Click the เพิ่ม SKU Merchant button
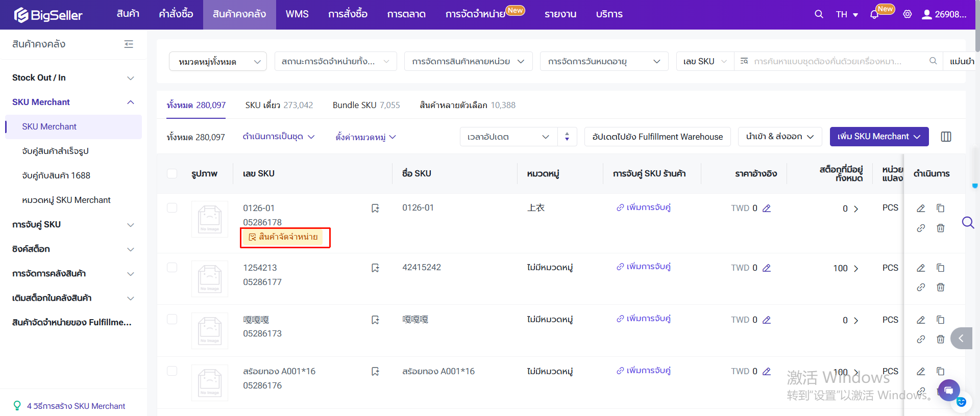 coord(878,137)
